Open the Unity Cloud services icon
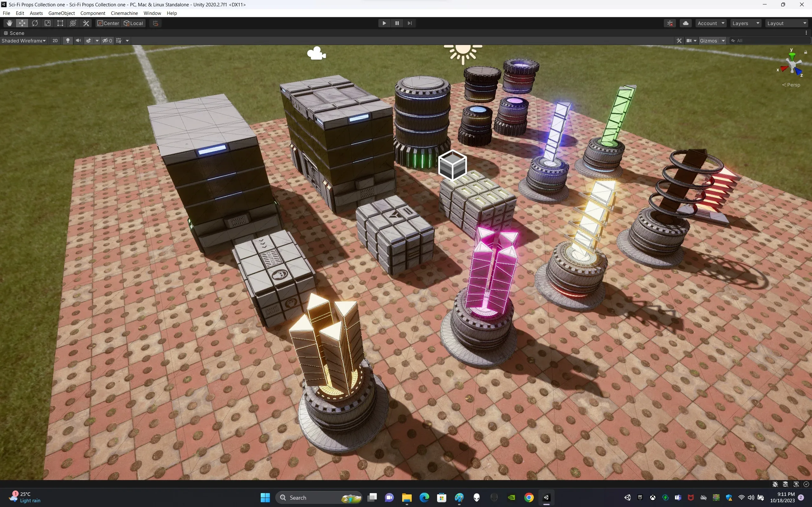The image size is (812, 507). [685, 23]
